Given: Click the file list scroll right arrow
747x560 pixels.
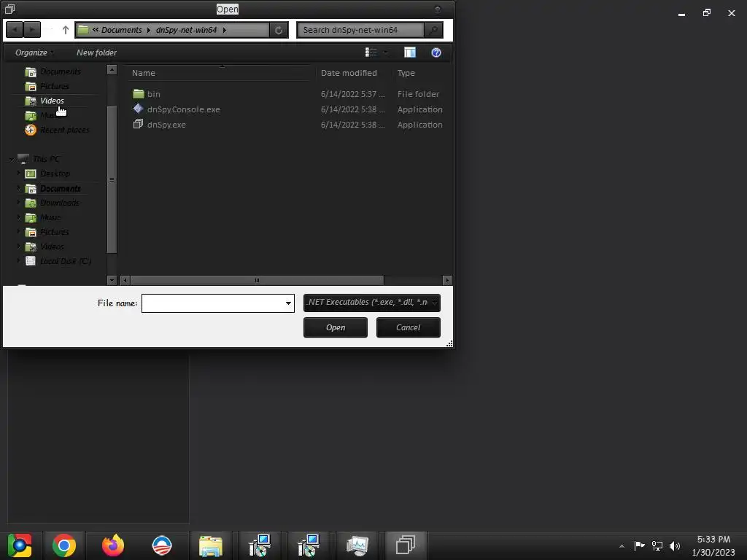Looking at the screenshot, I should click(447, 280).
